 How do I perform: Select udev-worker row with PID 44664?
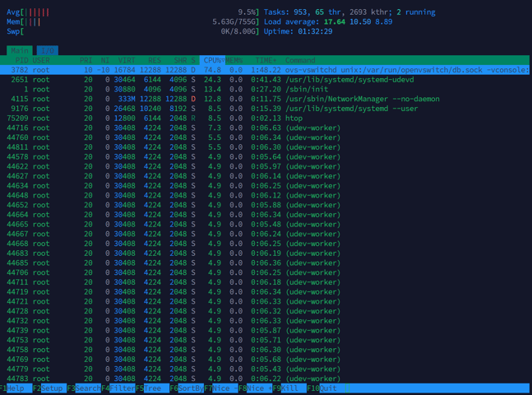(x=265, y=215)
